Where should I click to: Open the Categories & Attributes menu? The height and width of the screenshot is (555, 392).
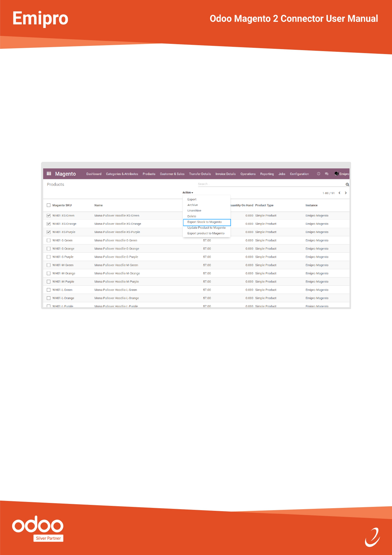click(x=122, y=174)
